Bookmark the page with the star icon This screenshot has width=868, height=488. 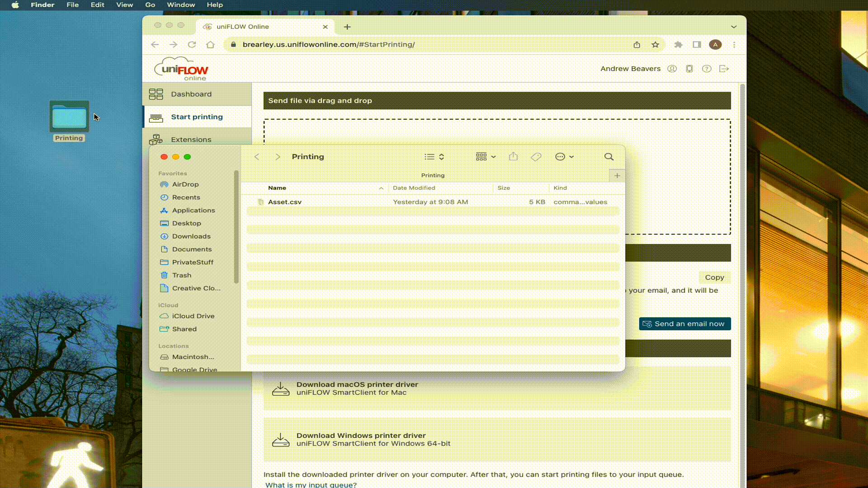(x=655, y=45)
